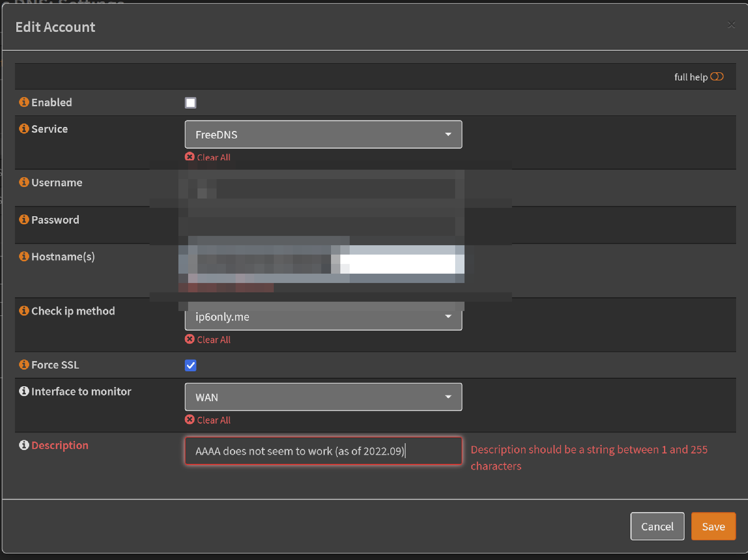Screen dimensions: 748x560
Task: Toggle the full help switch
Action: pyautogui.click(x=717, y=77)
